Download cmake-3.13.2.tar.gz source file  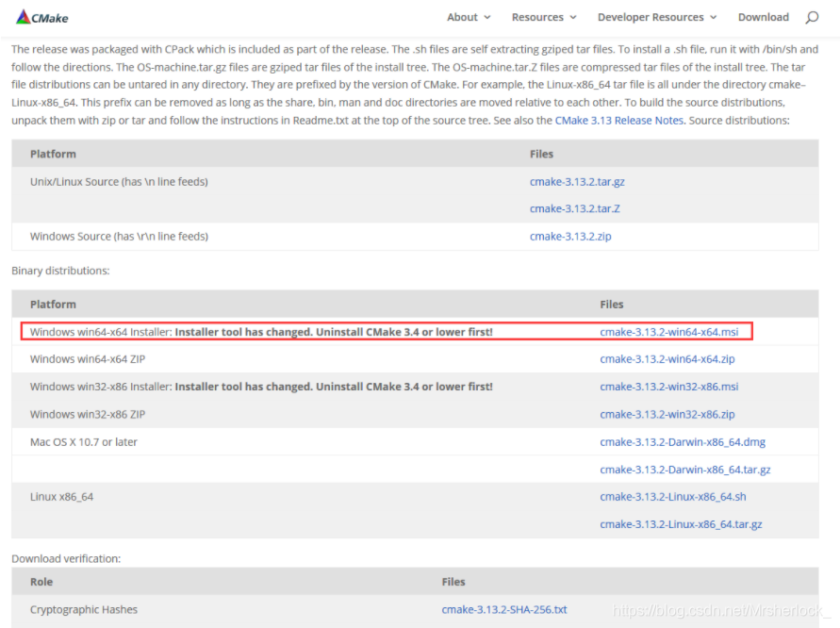(x=577, y=182)
